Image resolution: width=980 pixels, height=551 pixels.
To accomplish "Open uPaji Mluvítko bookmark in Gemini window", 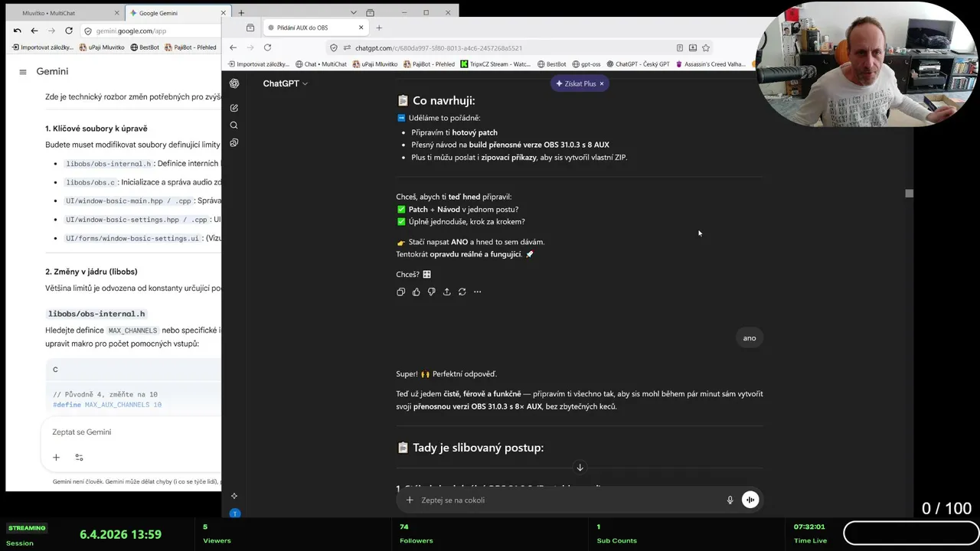I will click(100, 47).
